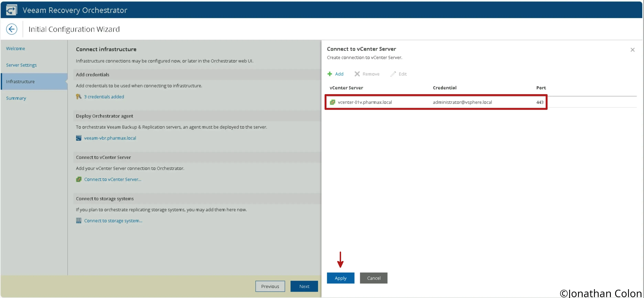Click the Connect to storage system link
This screenshot has height=298, width=644.
click(x=113, y=220)
